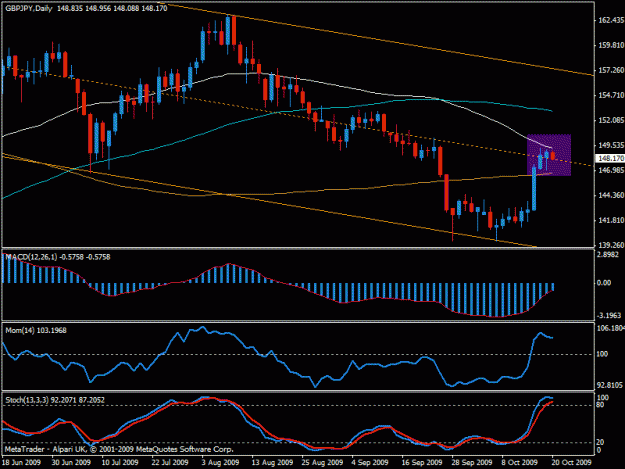The height and width of the screenshot is (469, 625).
Task: Click date label 30 Jun 2009
Action: point(71,463)
